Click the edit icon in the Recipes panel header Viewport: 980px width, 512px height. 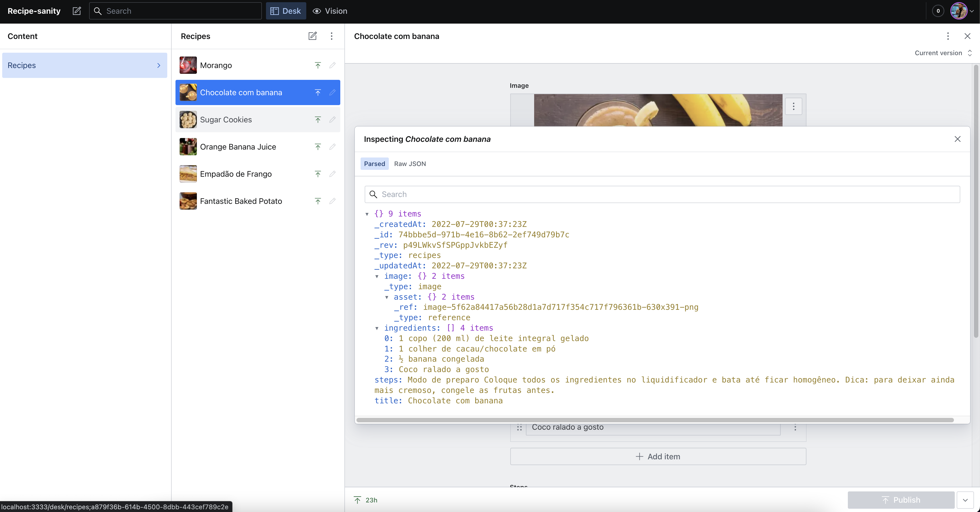(x=312, y=36)
